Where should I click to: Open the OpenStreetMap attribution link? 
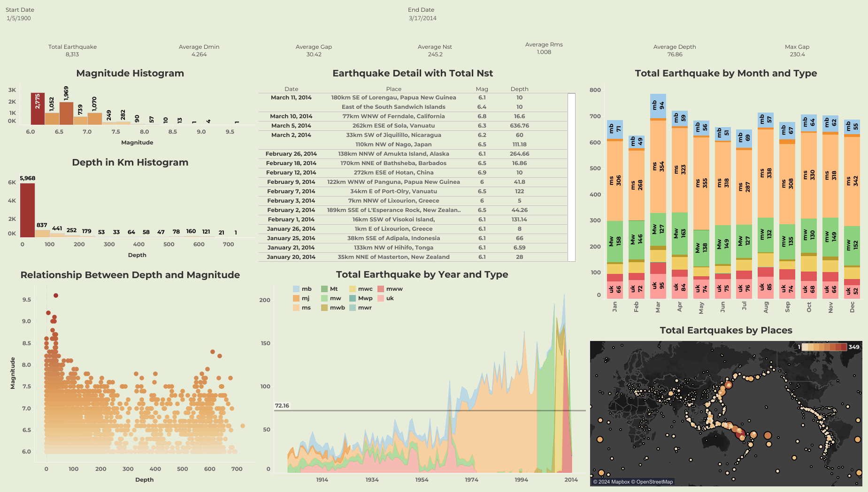coord(652,482)
